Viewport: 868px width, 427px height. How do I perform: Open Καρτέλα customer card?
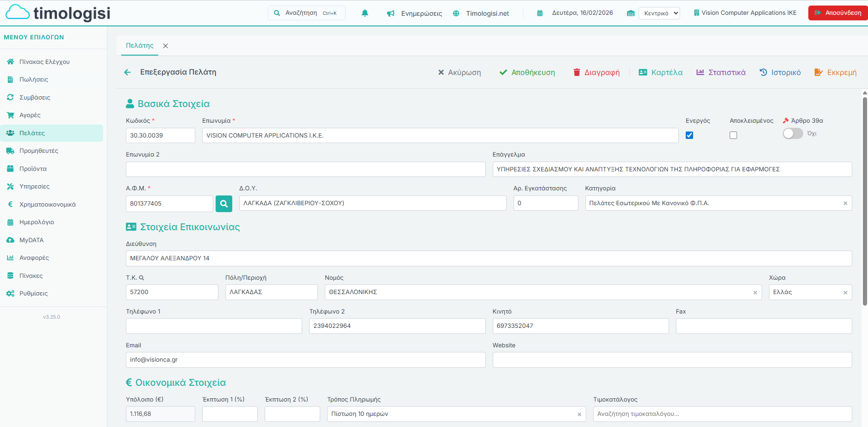pos(660,72)
